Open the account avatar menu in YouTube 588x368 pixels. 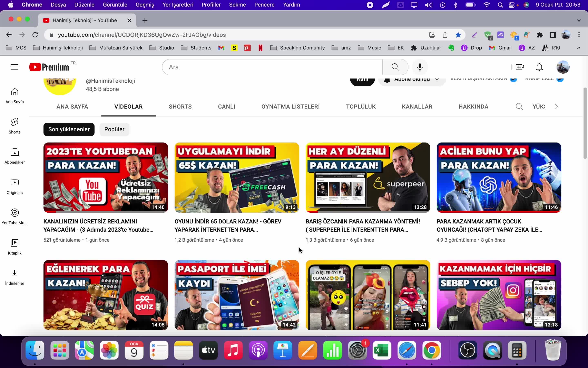(563, 67)
